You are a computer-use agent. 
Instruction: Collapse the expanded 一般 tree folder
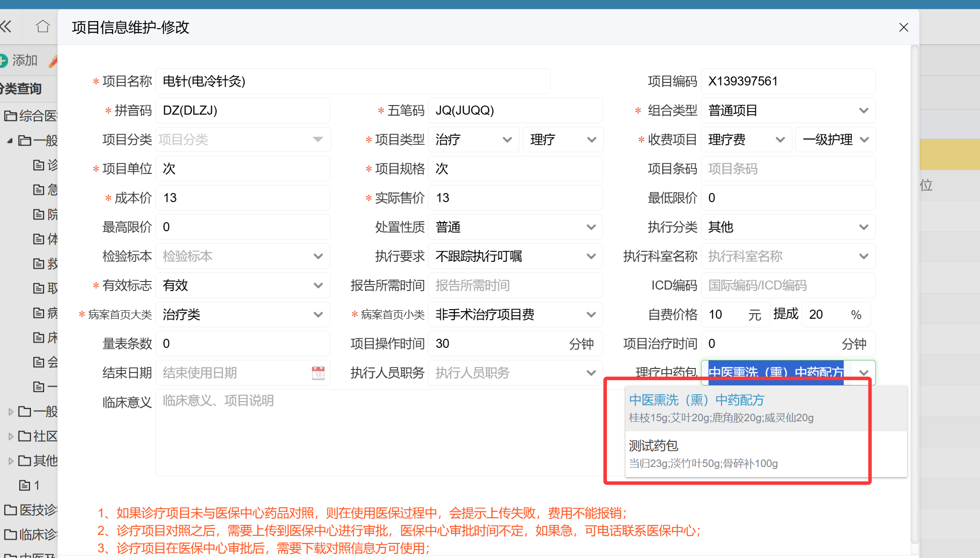point(10,141)
